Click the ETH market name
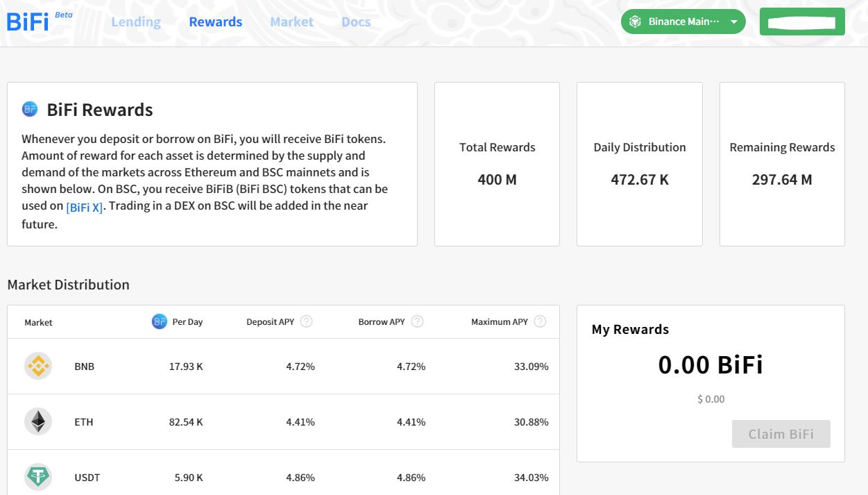This screenshot has width=868, height=495. point(83,421)
